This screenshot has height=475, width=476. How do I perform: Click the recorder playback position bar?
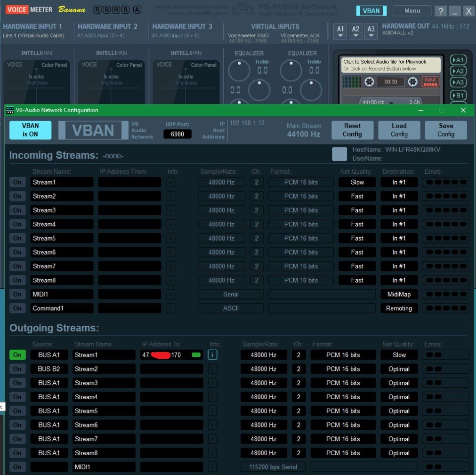(391, 92)
